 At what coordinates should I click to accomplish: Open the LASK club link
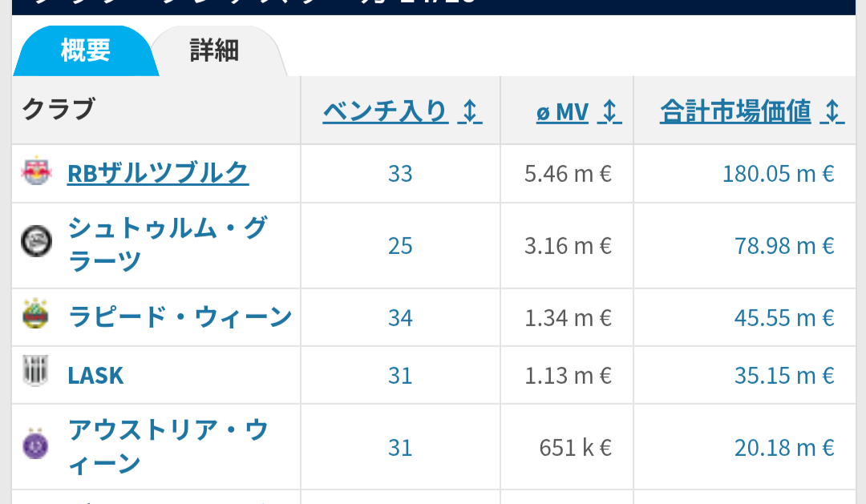tap(95, 376)
